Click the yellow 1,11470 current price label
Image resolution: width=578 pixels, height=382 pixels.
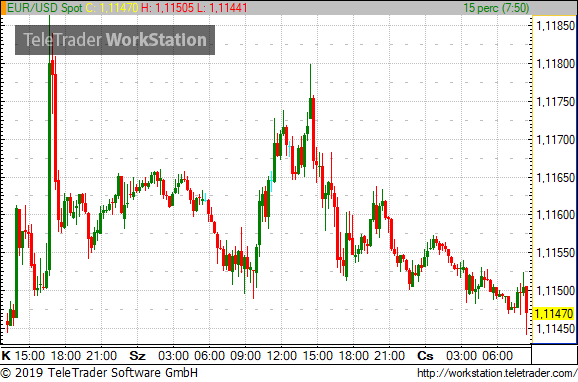pos(554,314)
